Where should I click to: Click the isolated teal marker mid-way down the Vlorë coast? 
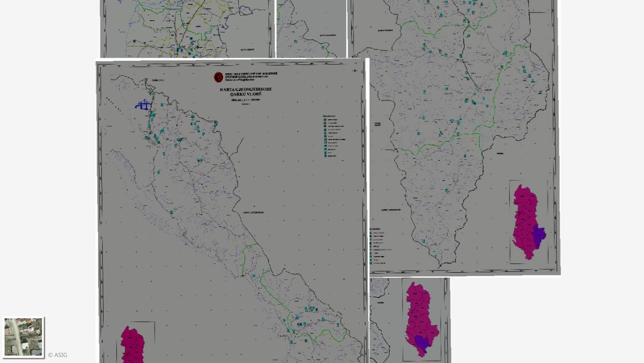click(x=171, y=212)
